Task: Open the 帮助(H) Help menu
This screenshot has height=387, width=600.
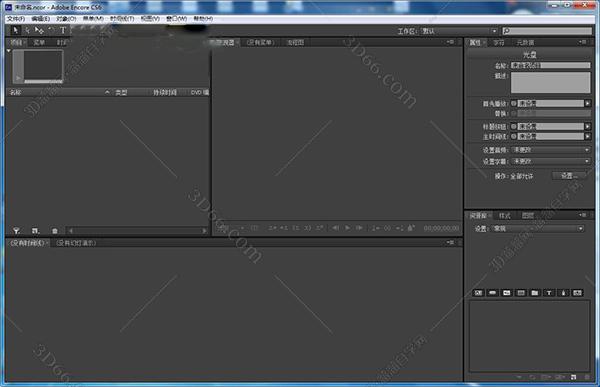Action: click(x=203, y=19)
